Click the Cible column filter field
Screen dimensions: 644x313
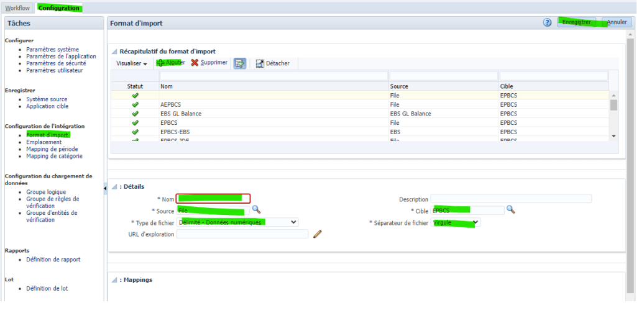click(x=553, y=76)
